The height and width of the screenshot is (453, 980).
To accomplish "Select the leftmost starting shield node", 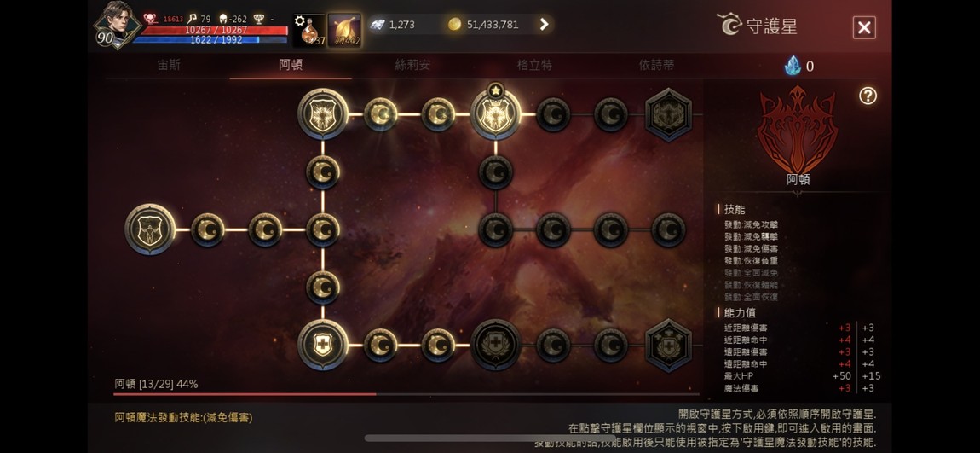I will (x=150, y=229).
